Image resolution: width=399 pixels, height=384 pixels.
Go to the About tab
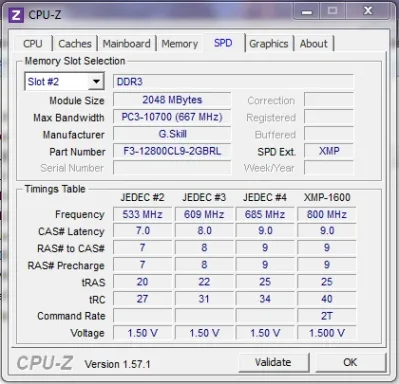(313, 44)
